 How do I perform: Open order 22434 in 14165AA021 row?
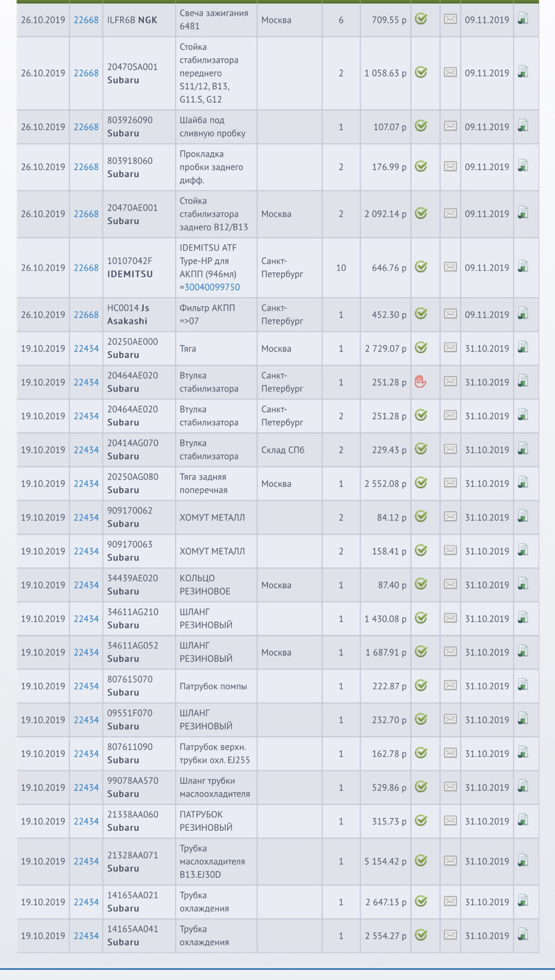(86, 902)
